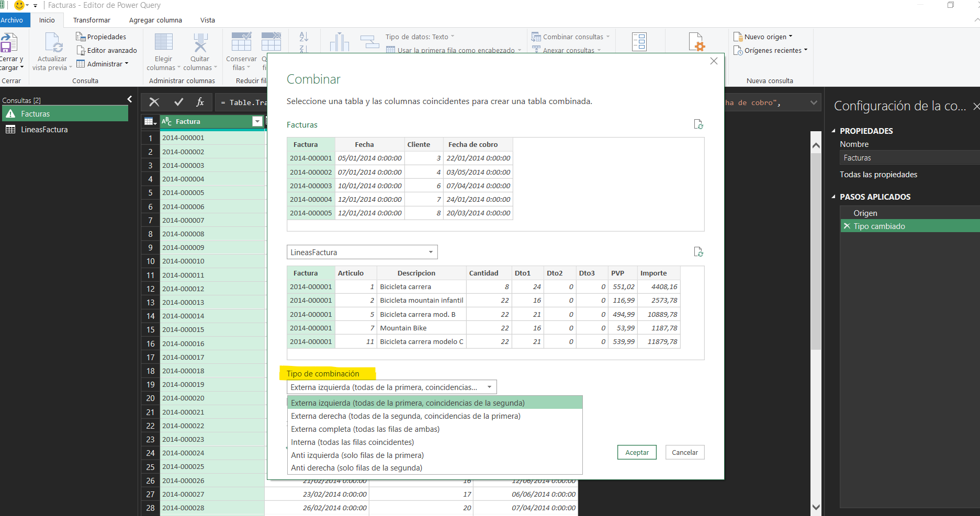Click the Conservar filas icon

[x=241, y=42]
